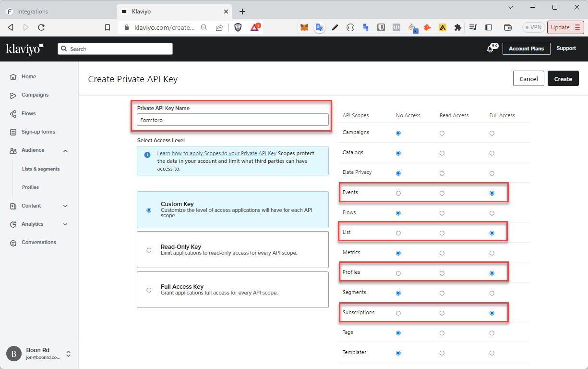Select the Custom Key radio button

[x=149, y=210]
